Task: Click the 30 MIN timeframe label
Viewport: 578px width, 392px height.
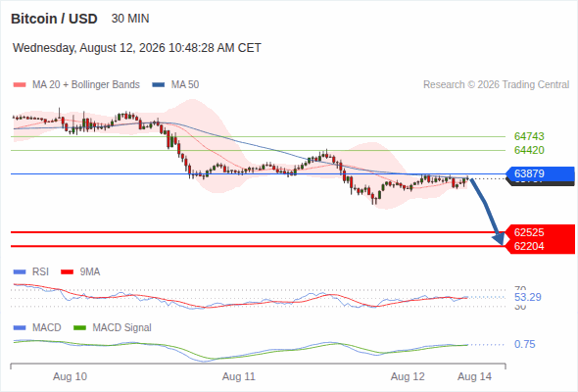Action: tap(130, 19)
